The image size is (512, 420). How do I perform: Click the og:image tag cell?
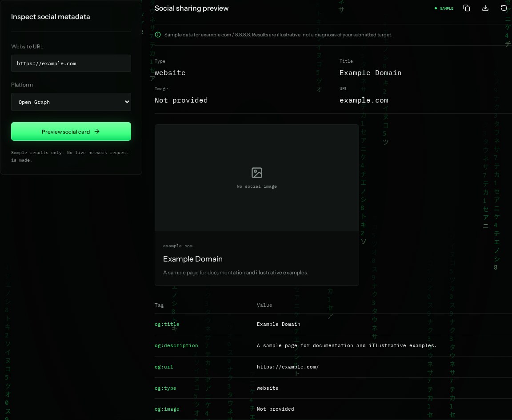[x=167, y=409]
